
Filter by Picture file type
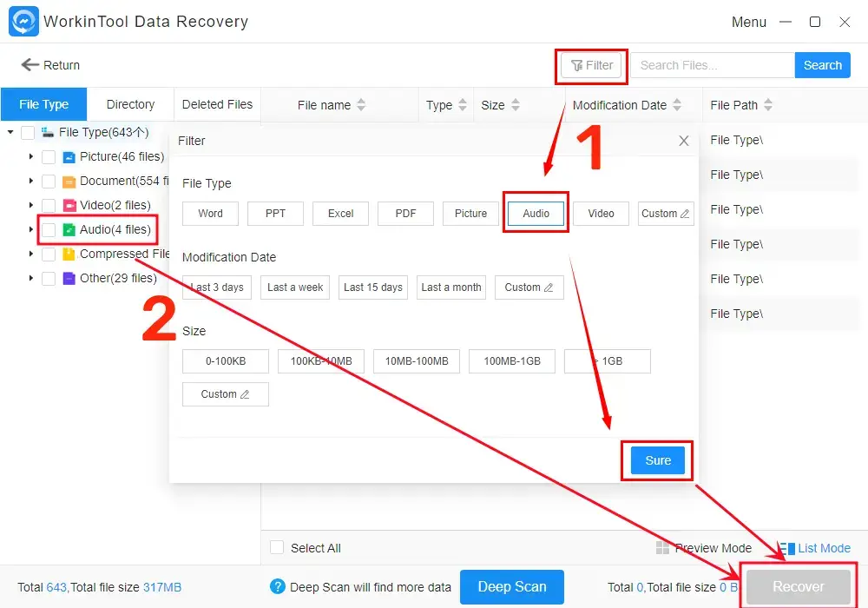470,214
